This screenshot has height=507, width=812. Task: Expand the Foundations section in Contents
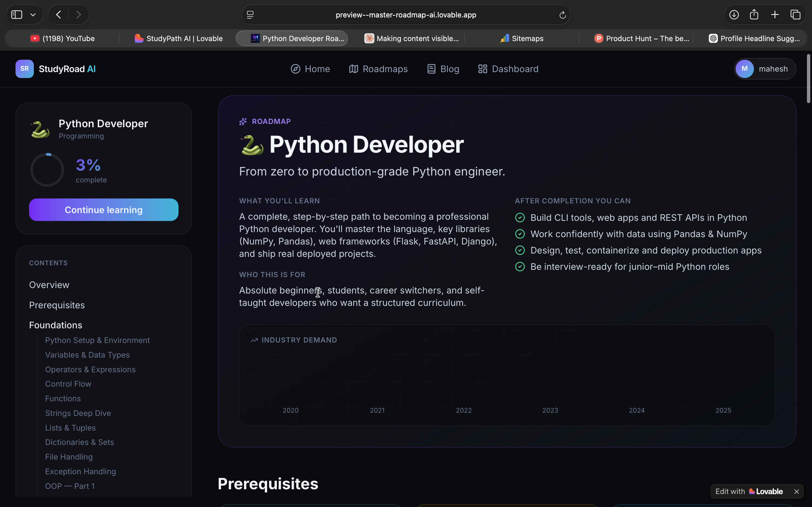(56, 325)
